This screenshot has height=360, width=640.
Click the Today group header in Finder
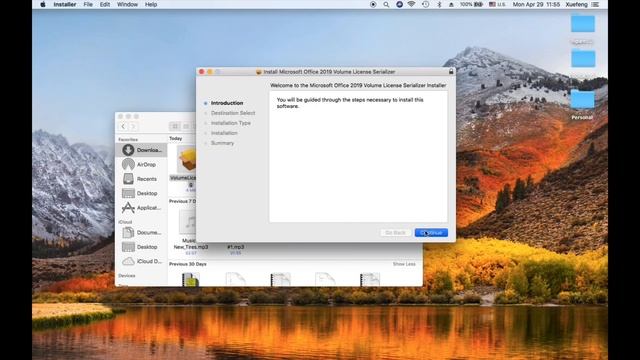(176, 138)
